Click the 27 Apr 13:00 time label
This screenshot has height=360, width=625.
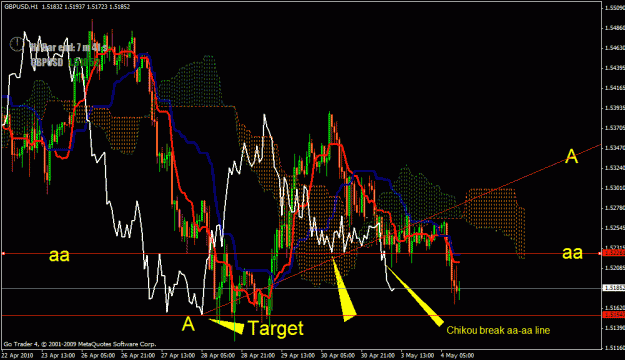point(178,355)
